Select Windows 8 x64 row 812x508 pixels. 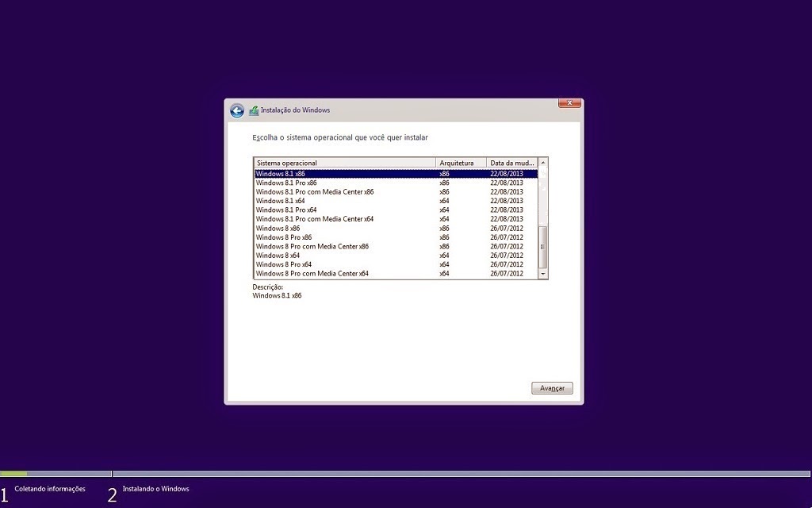(x=396, y=256)
